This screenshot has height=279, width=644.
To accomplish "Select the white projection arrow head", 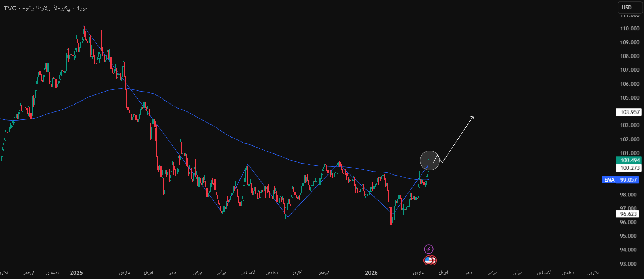I will click(472, 117).
